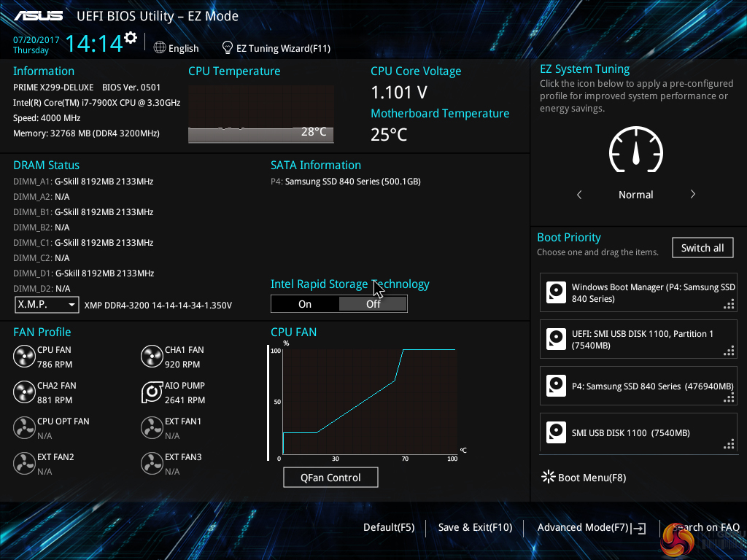Click the CHA2 FAN icon
The height and width of the screenshot is (560, 747).
pyautogui.click(x=24, y=392)
